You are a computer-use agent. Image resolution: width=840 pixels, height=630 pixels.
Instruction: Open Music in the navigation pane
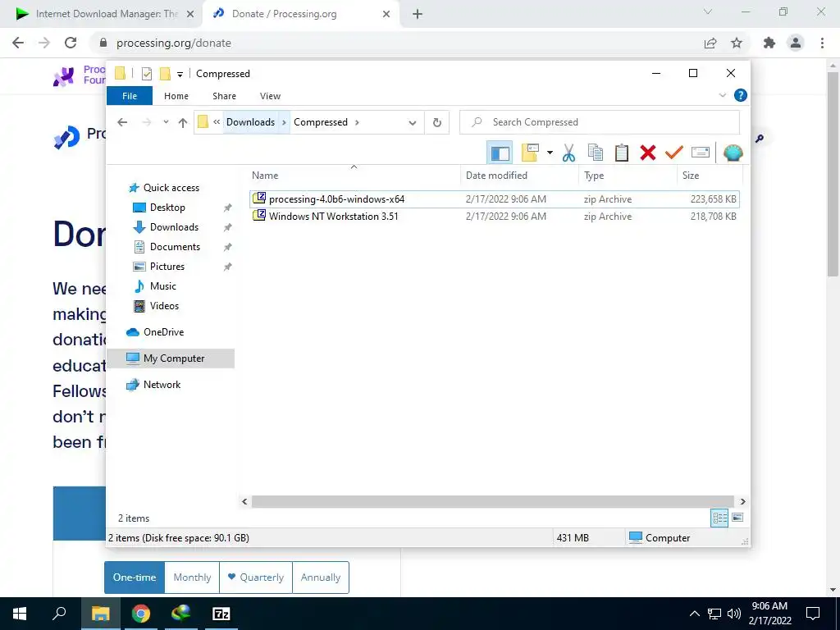[163, 286]
